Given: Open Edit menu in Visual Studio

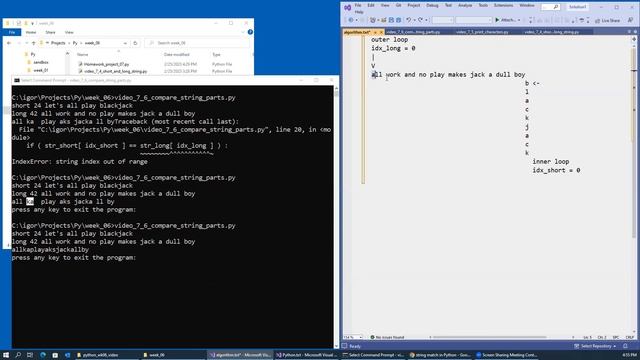Looking at the screenshot, I should (371, 5).
